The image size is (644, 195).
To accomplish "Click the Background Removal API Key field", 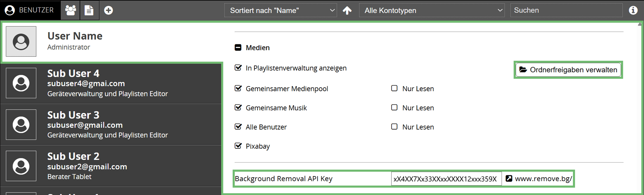I will click(x=446, y=179).
